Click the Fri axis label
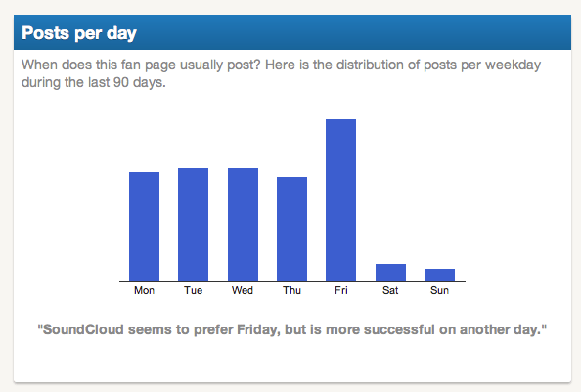Screen dimensions: 581x392 pos(341,290)
